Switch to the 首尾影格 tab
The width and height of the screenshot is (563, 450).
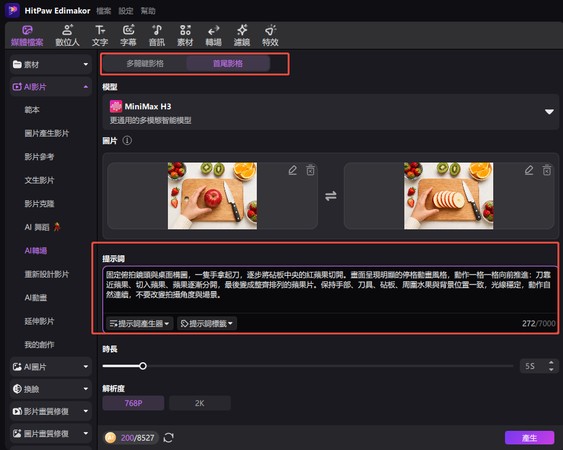pos(228,64)
